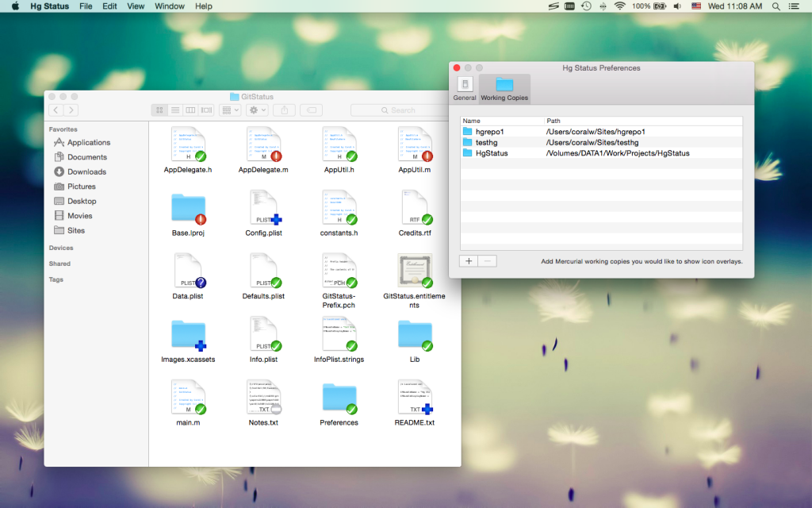Open the Window menu
The image size is (812, 508).
tap(170, 6)
